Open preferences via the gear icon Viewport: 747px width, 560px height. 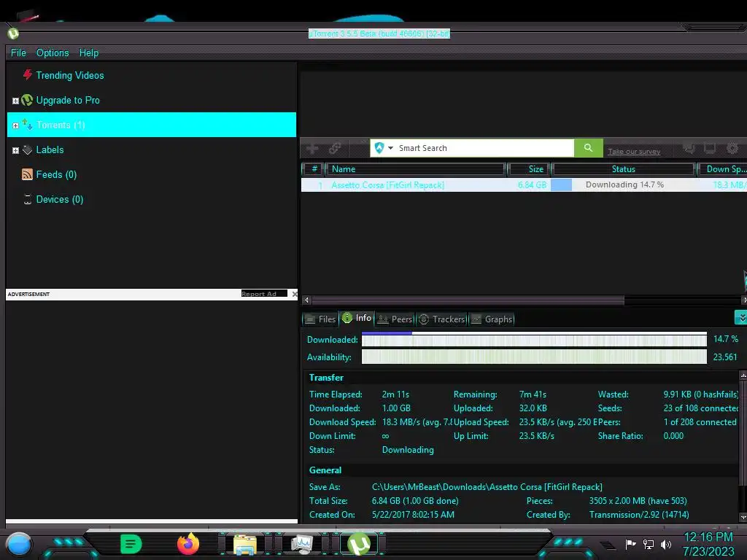[x=732, y=148]
